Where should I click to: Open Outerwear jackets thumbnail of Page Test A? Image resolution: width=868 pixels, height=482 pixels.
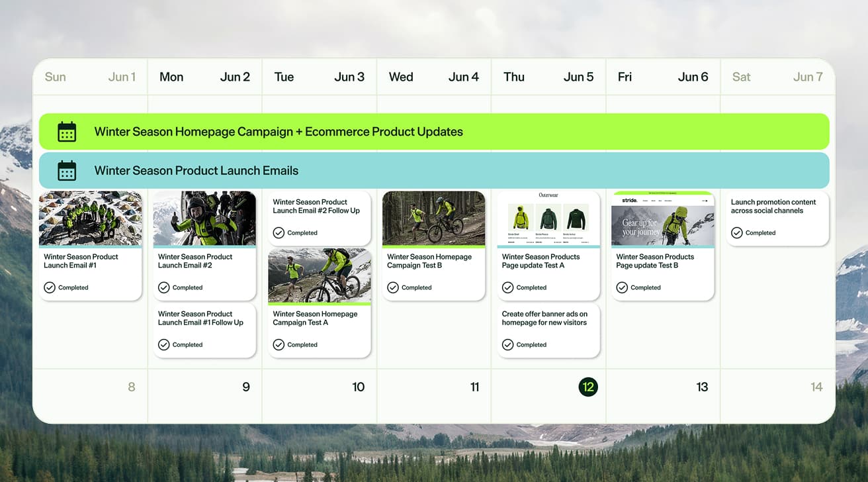coord(548,218)
